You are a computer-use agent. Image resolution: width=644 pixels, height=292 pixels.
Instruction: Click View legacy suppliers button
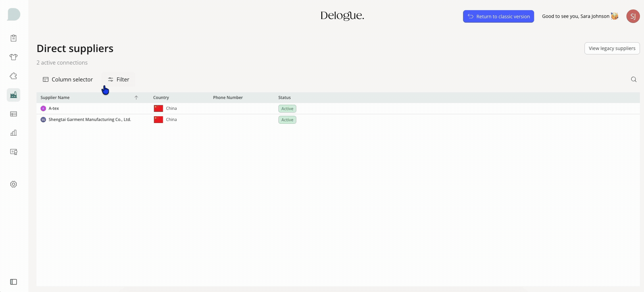click(612, 48)
